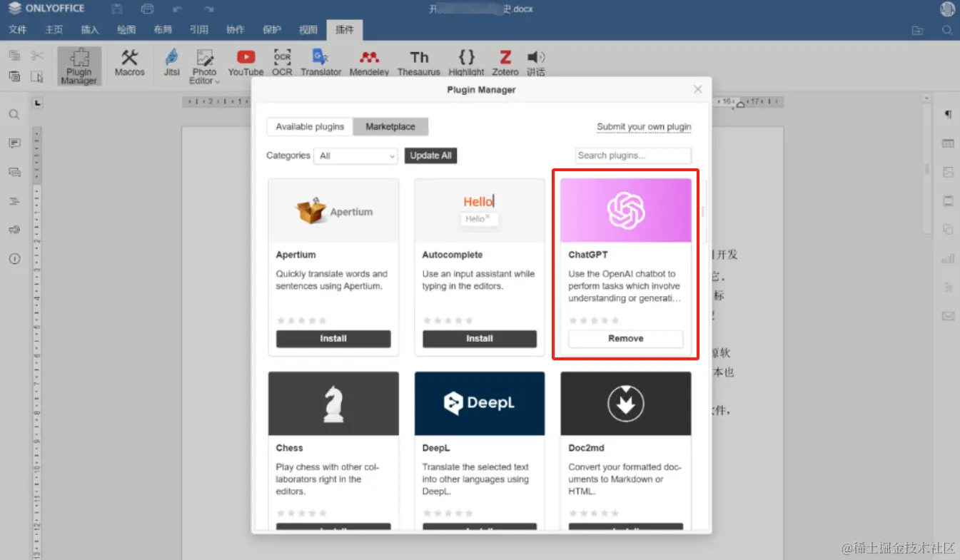
Task: Click the feedback megaphone icon
Action: click(x=14, y=230)
